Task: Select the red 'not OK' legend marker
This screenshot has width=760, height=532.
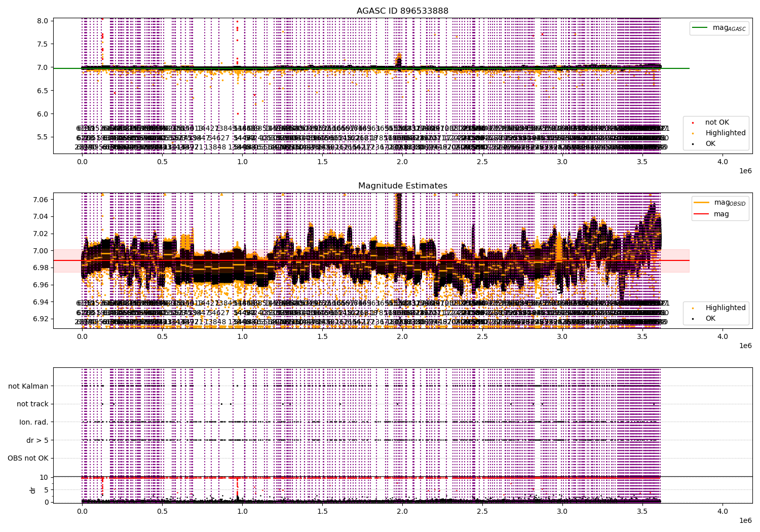Action: pos(693,123)
